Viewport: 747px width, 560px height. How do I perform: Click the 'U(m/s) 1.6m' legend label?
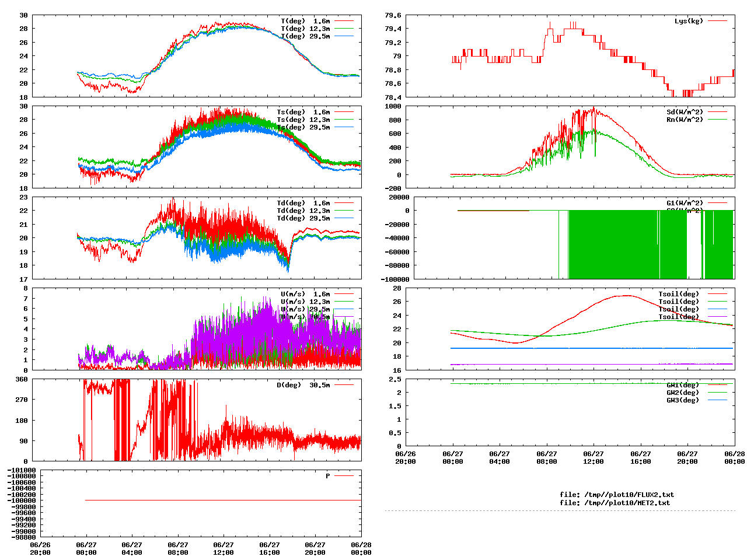coord(305,294)
